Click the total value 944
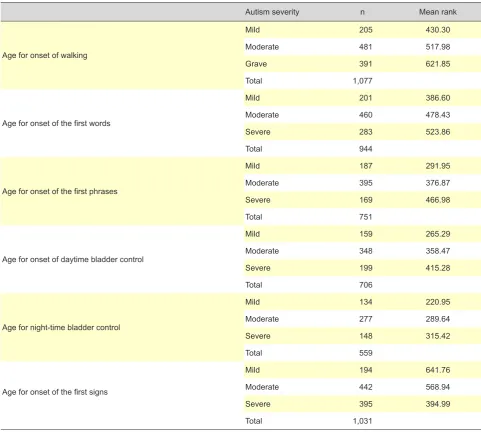Image resolution: width=481 pixels, height=435 pixels. click(x=366, y=149)
